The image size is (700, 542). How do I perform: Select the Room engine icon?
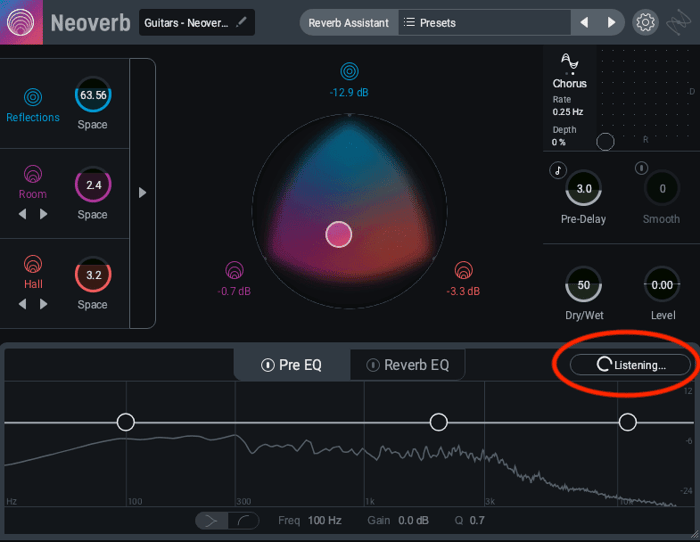(x=33, y=174)
